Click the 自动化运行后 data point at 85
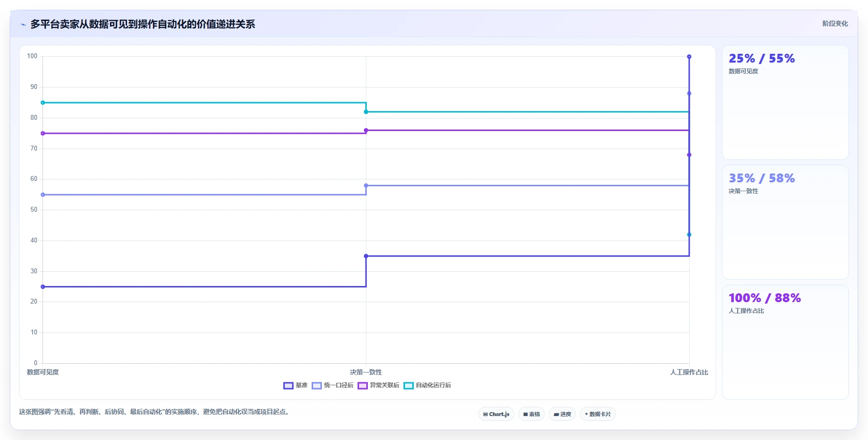The height and width of the screenshot is (440, 868). click(x=43, y=103)
